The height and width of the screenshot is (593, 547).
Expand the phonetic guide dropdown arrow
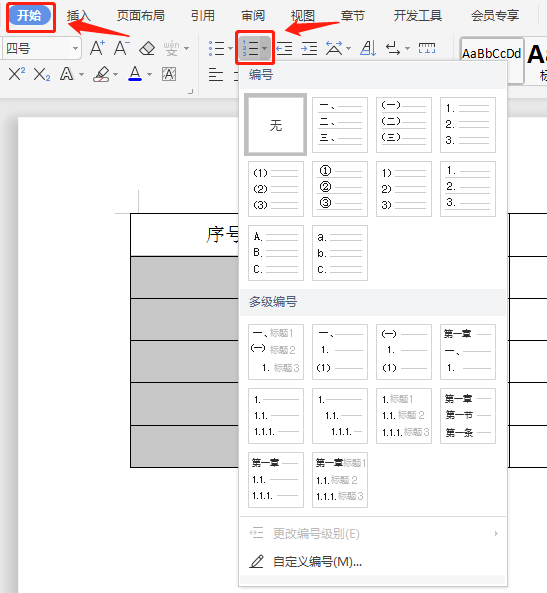[186, 48]
